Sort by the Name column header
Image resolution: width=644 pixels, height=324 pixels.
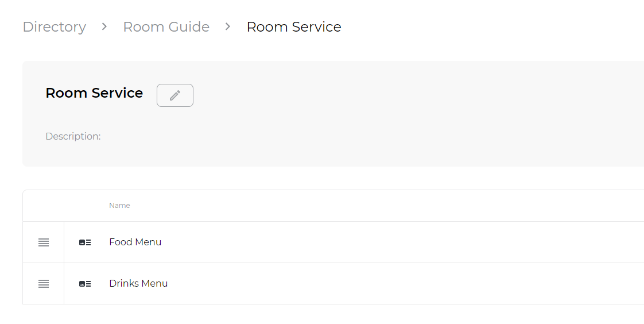click(x=119, y=206)
